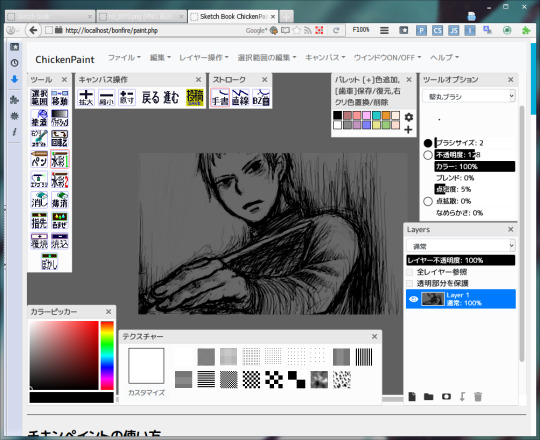Select the ペン pen tool
Screen dimensions: 540x440
pos(39,159)
